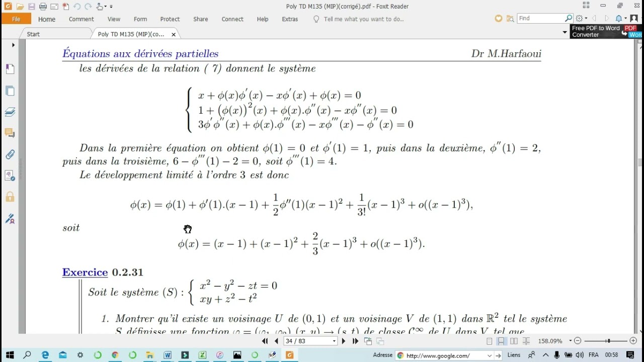Select the Hand tool in the title bar
The width and height of the screenshot is (644, 362).
(x=100, y=7)
